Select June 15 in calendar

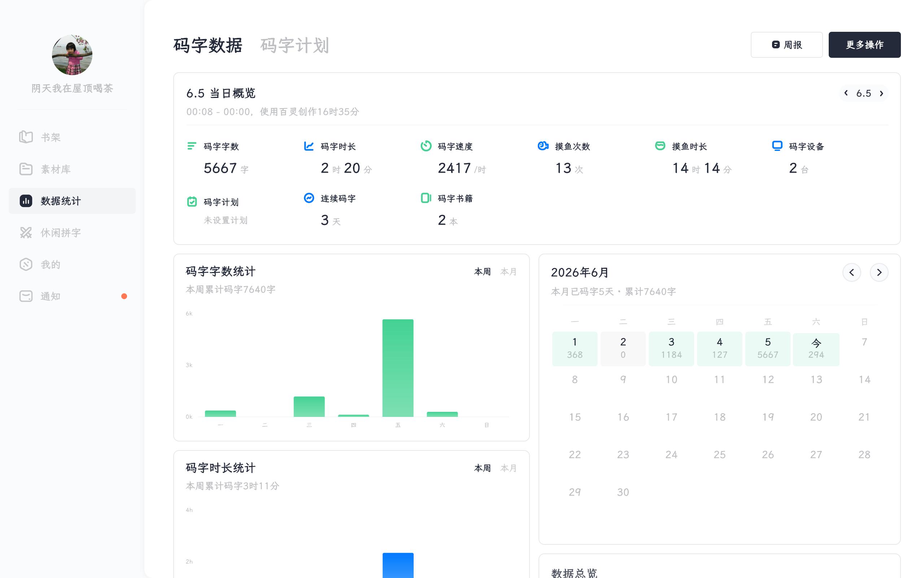[x=575, y=417]
